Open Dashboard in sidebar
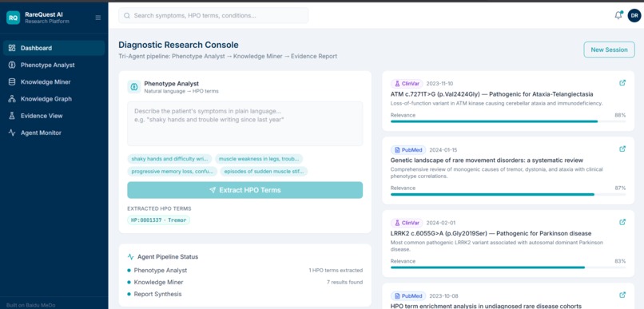This screenshot has height=309, width=644. click(x=54, y=48)
